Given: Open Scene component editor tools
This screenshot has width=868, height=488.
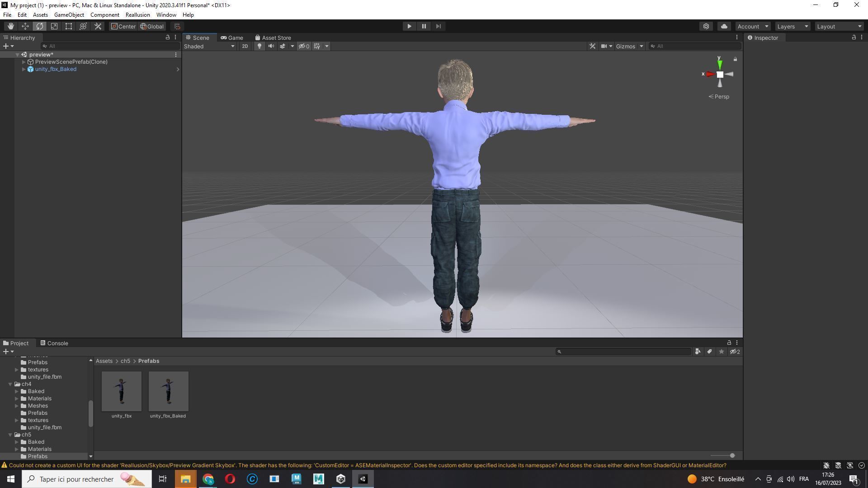Looking at the screenshot, I should 592,46.
